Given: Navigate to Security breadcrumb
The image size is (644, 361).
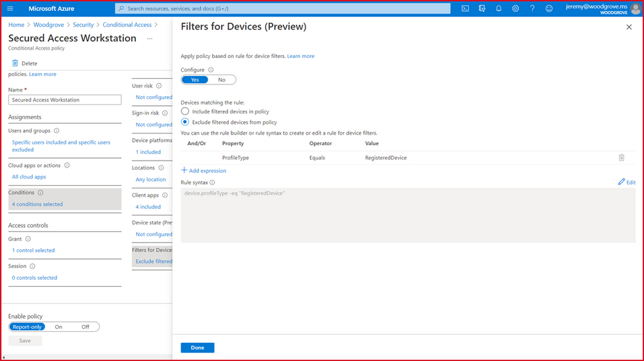Looking at the screenshot, I should click(x=83, y=24).
